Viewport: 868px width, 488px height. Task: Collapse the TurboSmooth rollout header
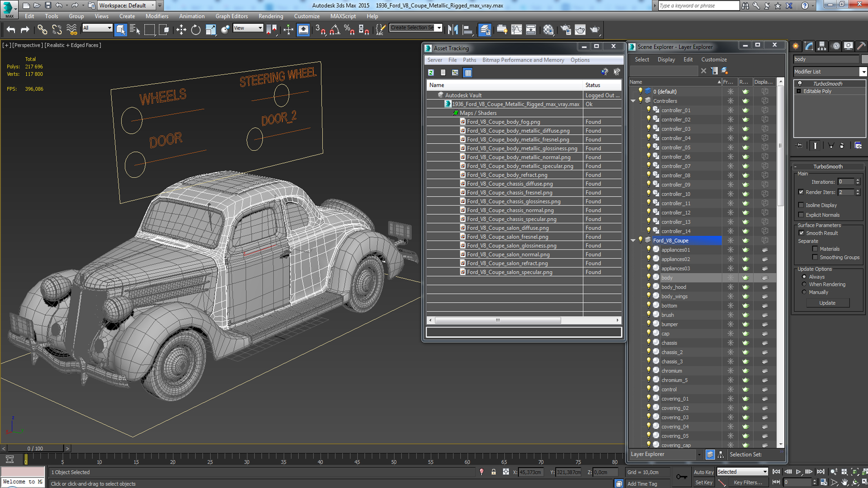click(x=828, y=166)
